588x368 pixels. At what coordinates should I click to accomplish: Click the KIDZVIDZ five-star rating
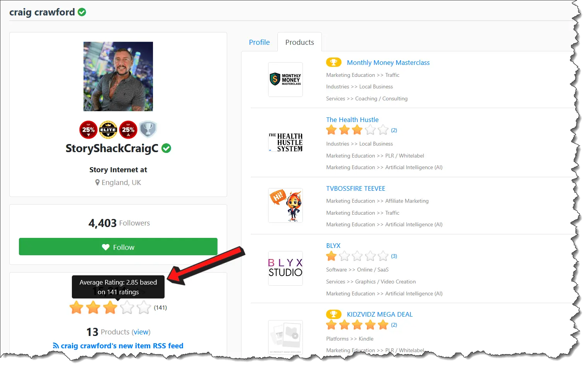[357, 325]
